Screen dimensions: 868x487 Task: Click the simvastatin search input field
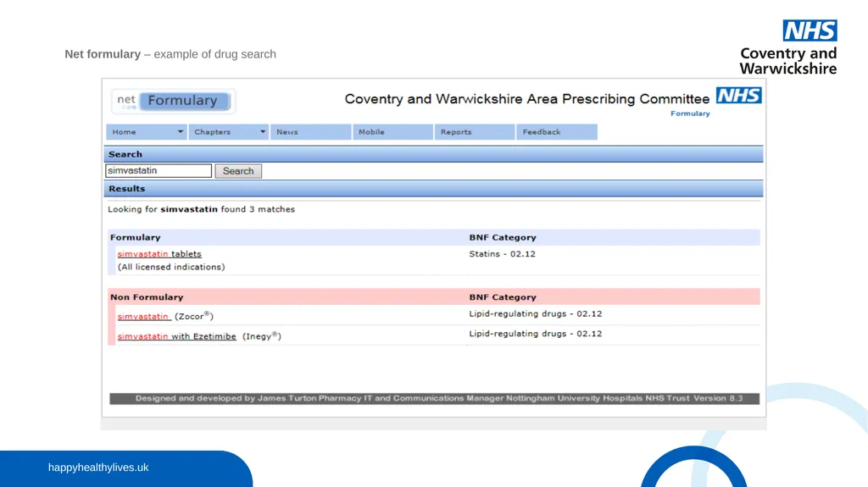tap(159, 171)
